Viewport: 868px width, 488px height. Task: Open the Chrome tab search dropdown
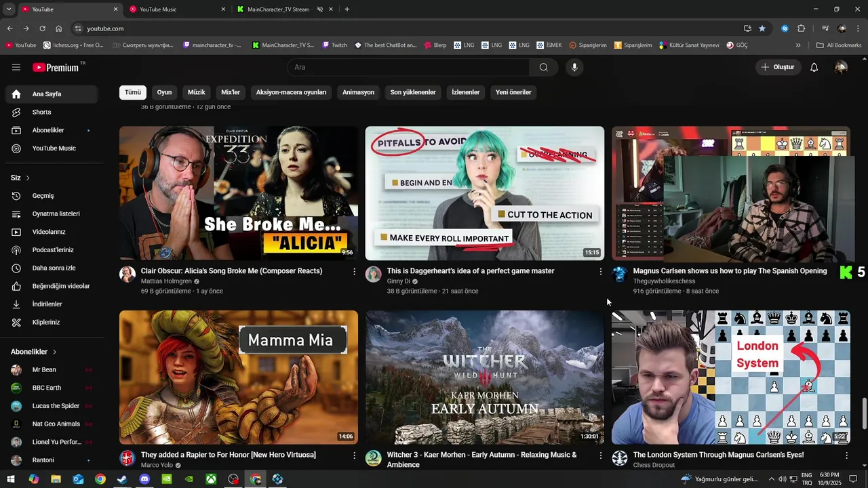pos(9,9)
